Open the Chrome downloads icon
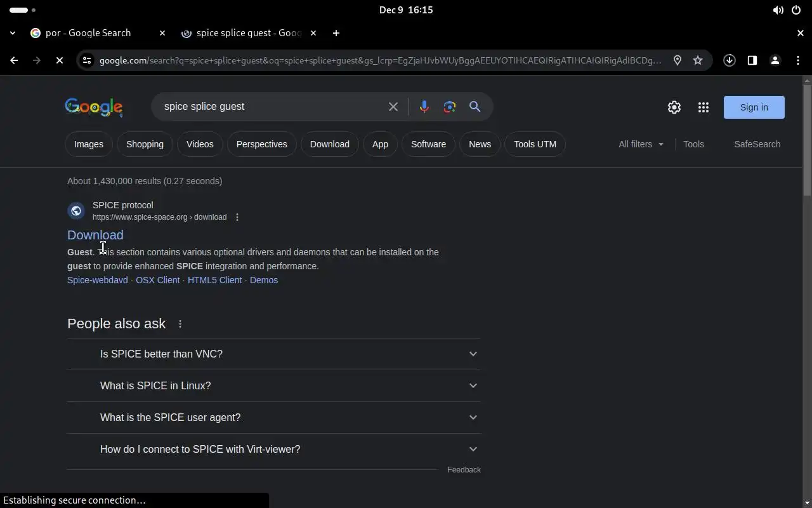Image resolution: width=812 pixels, height=508 pixels. coord(730,60)
